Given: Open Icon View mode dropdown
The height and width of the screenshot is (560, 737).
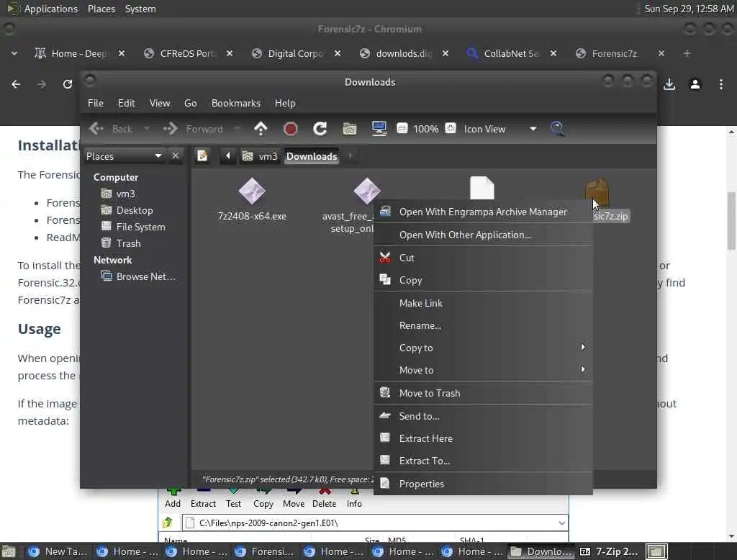Looking at the screenshot, I should click(500, 129).
